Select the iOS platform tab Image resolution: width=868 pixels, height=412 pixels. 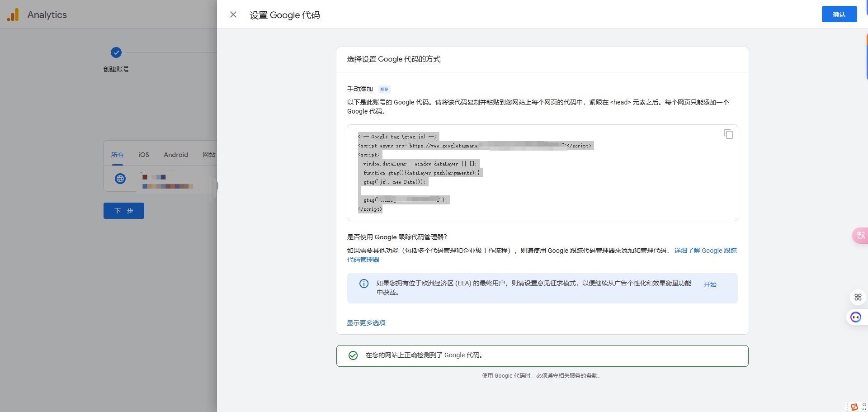(x=144, y=155)
